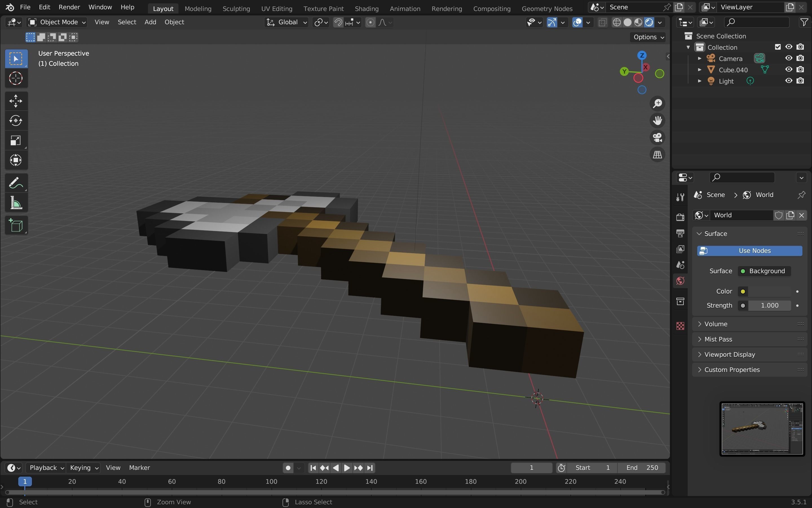
Task: Open the Playback dropdown
Action: click(46, 468)
